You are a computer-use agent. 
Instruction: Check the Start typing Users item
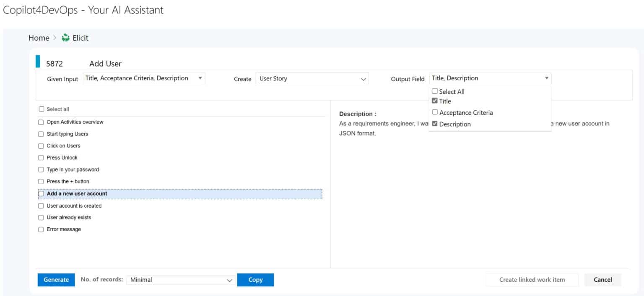point(41,134)
